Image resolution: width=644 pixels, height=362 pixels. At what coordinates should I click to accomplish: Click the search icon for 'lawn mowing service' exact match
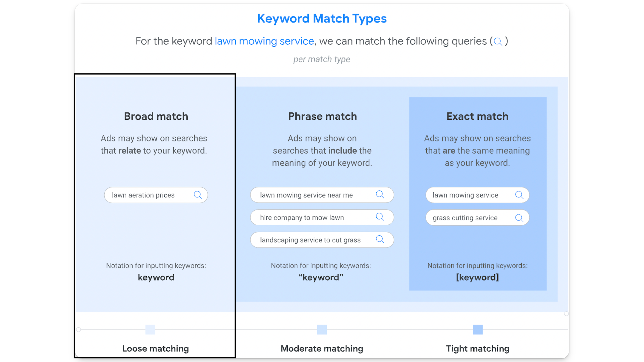click(x=519, y=195)
